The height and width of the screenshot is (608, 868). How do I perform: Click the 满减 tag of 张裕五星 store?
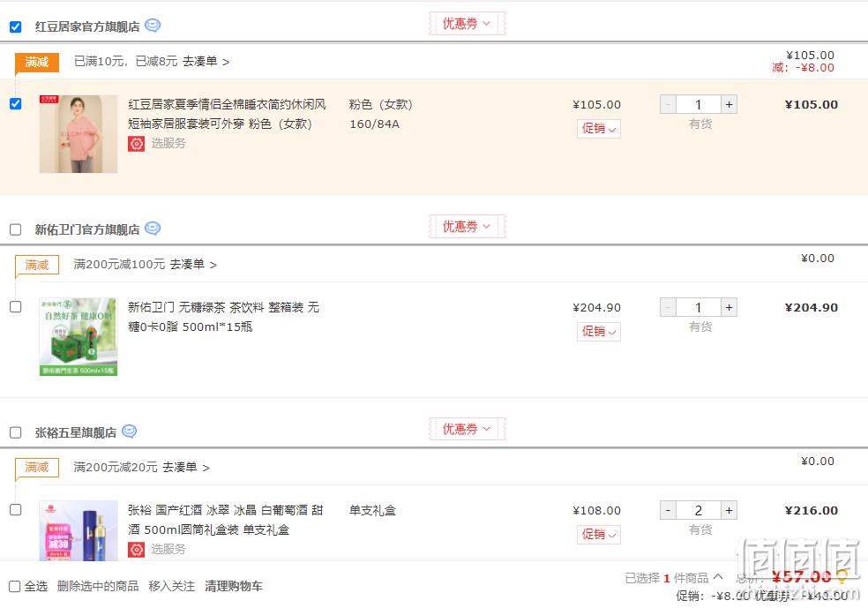[x=36, y=468]
